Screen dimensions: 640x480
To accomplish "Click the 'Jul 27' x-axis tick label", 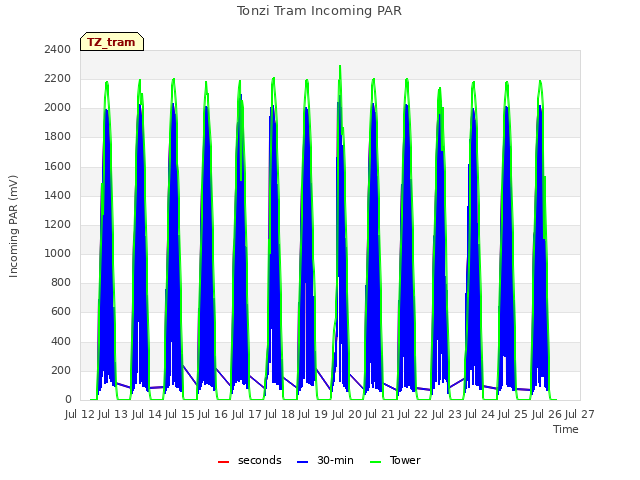I will [580, 414].
